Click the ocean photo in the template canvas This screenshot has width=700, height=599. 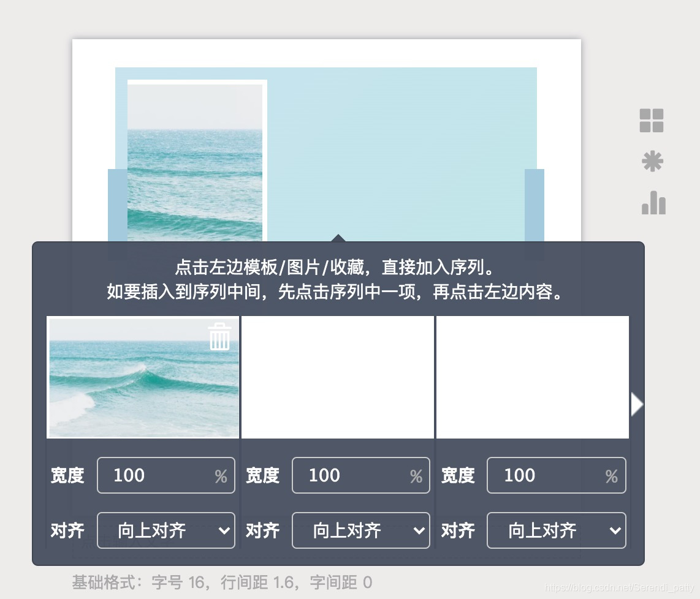[195, 162]
